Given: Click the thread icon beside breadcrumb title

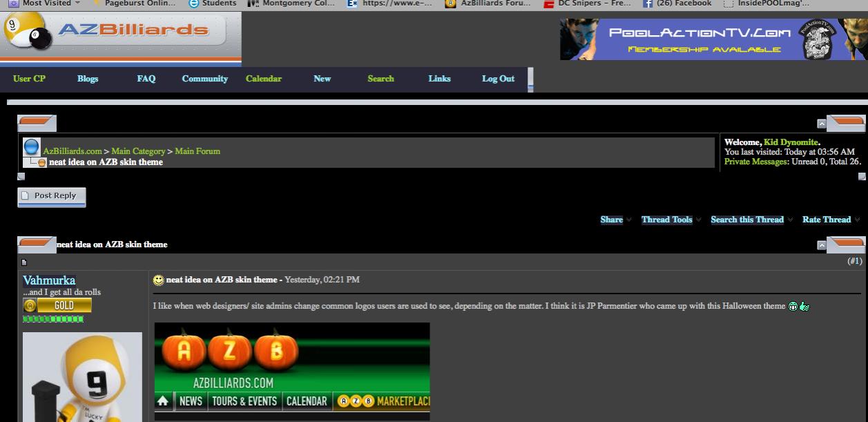Looking at the screenshot, I should click(x=42, y=163).
